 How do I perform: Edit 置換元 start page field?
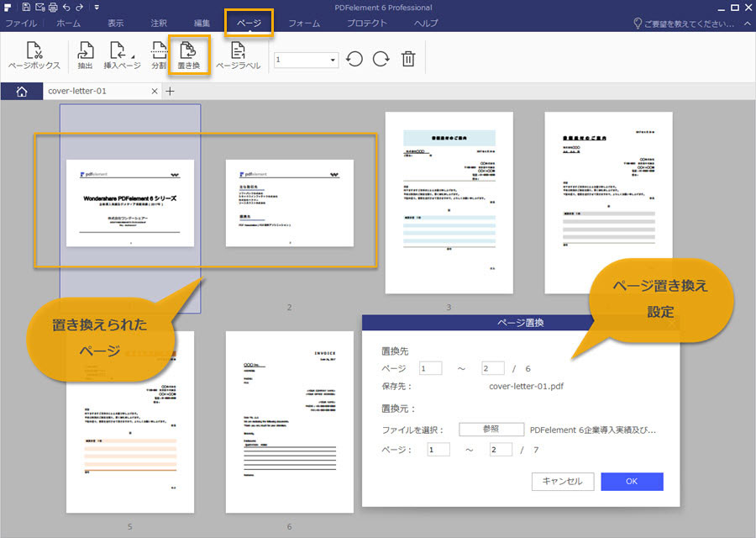(438, 449)
